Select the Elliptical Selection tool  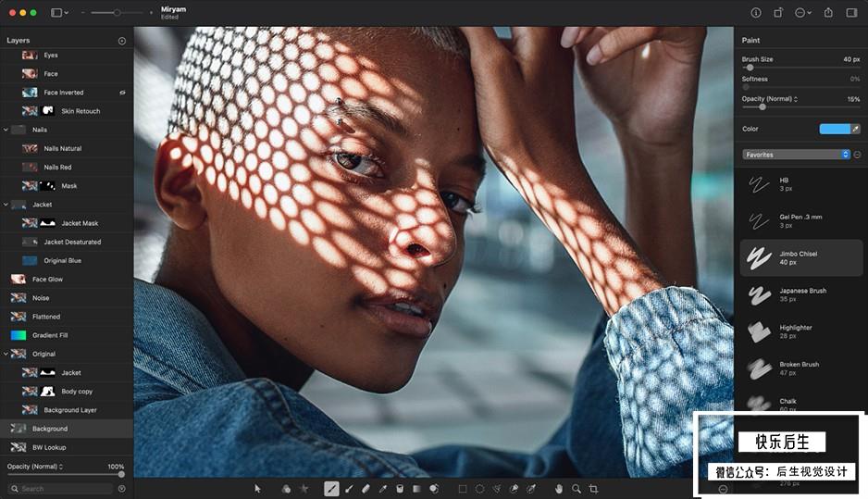[x=479, y=489]
